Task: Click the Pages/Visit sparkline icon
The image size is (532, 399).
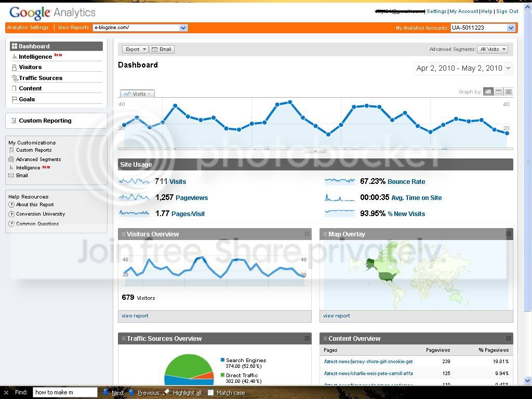Action: (134, 213)
